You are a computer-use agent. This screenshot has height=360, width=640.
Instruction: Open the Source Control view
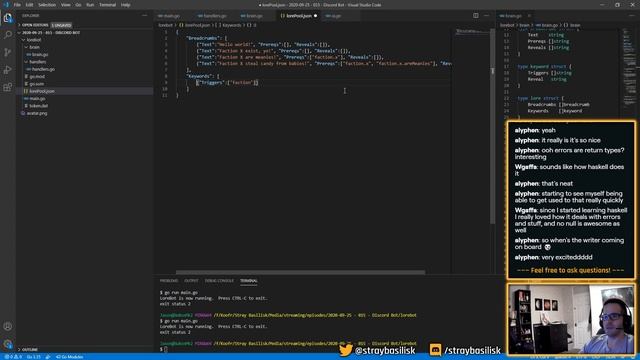coord(8,52)
